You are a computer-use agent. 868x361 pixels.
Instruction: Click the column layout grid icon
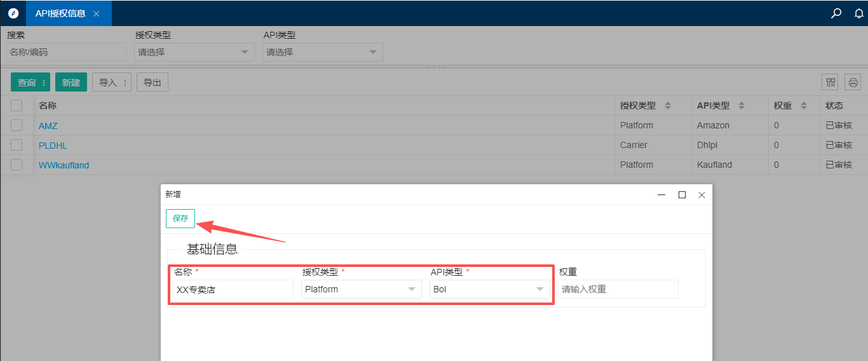click(x=831, y=82)
